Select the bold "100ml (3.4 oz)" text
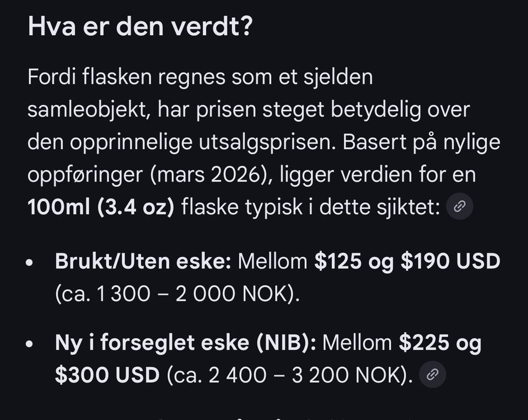Image resolution: width=528 pixels, height=420 pixels. 101,207
